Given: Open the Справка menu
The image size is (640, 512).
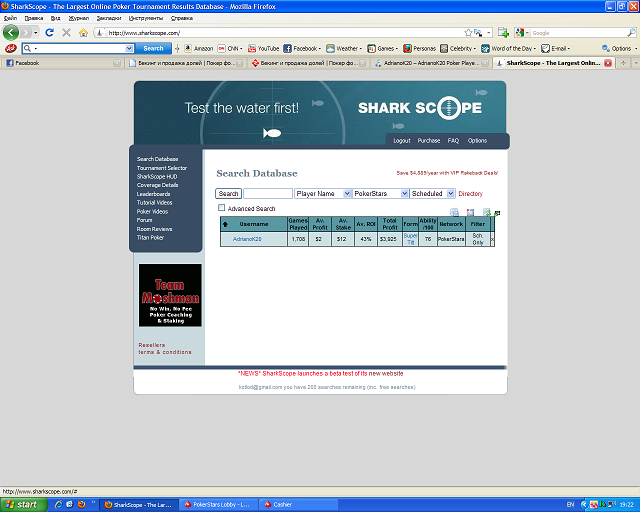Looking at the screenshot, I should pyautogui.click(x=182, y=18).
